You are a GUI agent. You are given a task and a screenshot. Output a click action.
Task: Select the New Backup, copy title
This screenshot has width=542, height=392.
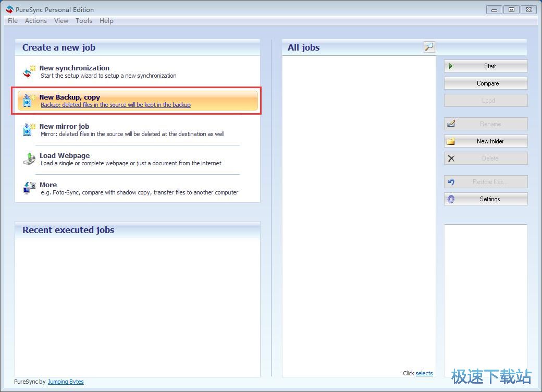coord(70,97)
